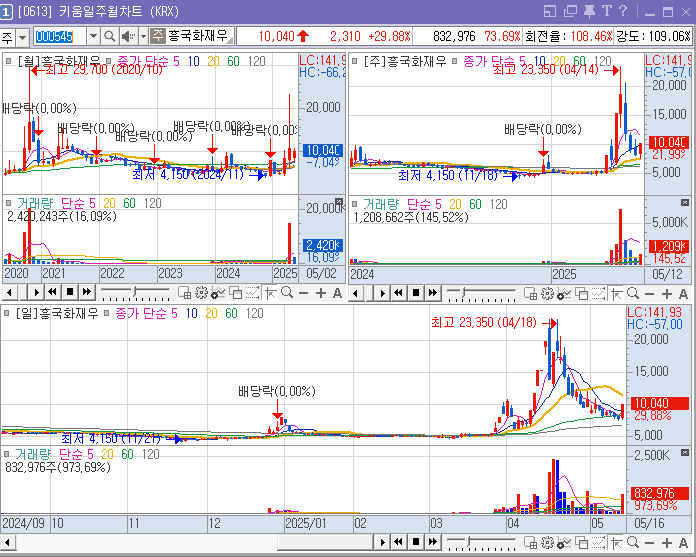
Task: Close the monthly volume panel with x
Action: pos(339,202)
